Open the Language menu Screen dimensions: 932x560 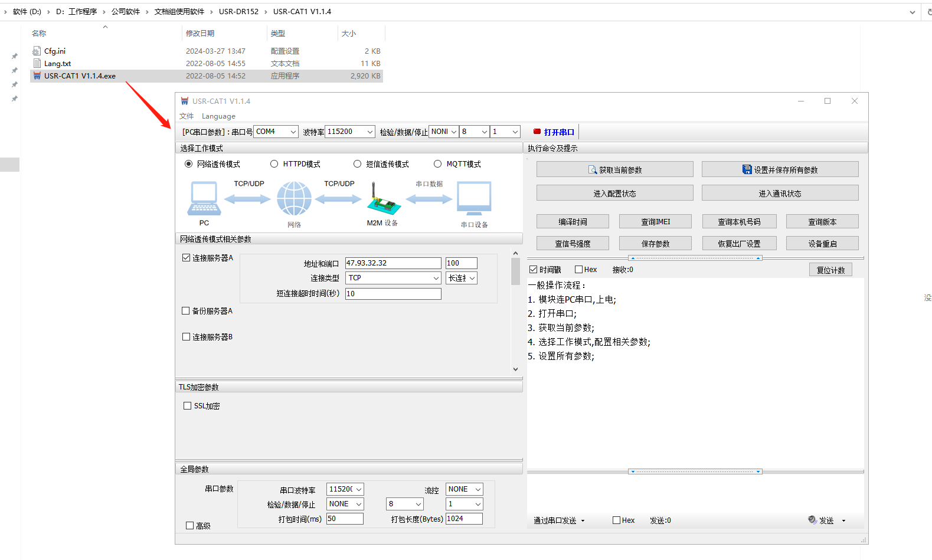pos(218,116)
